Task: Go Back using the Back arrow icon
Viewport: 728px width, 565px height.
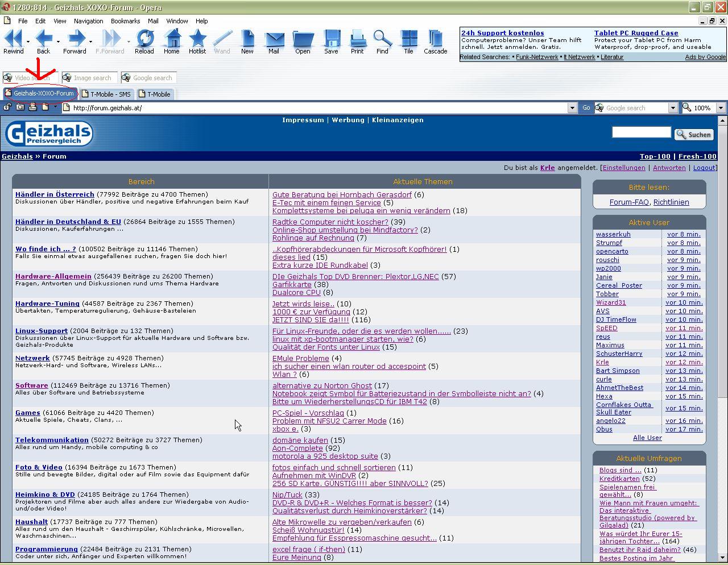Action: (x=44, y=39)
